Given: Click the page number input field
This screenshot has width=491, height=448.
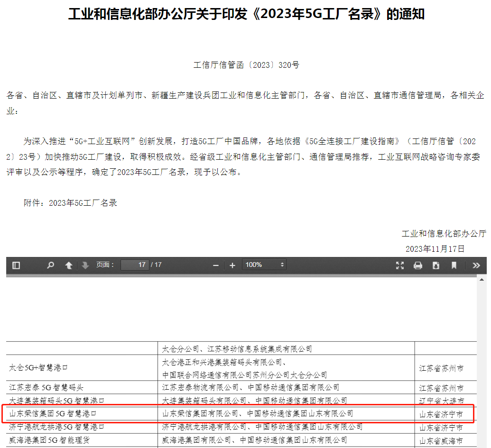Looking at the screenshot, I should tap(135, 265).
